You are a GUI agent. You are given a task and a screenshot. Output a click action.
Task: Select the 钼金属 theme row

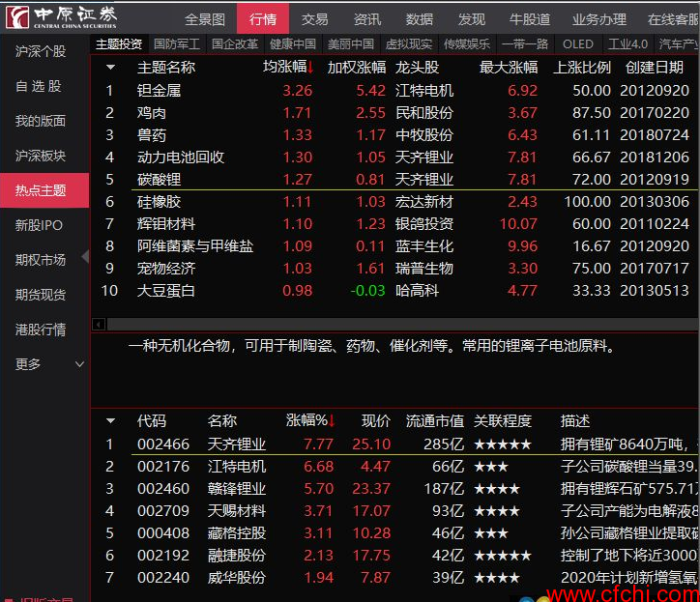tap(394, 91)
